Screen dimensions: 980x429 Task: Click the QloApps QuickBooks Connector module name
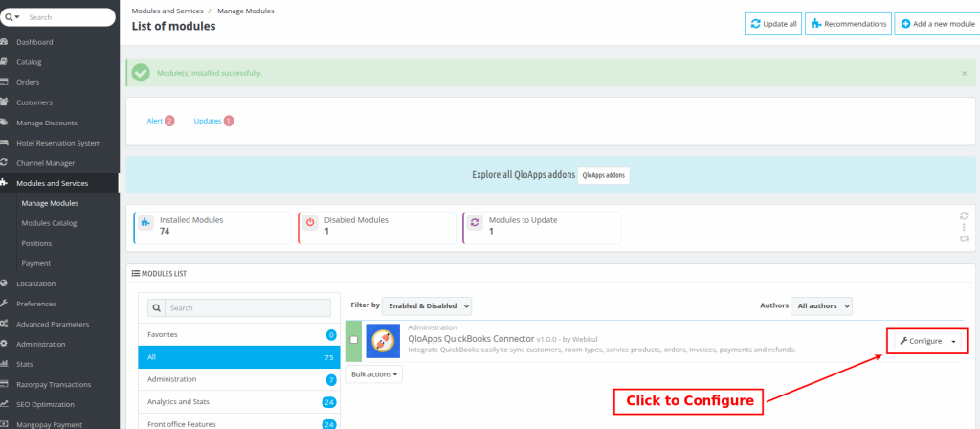471,338
